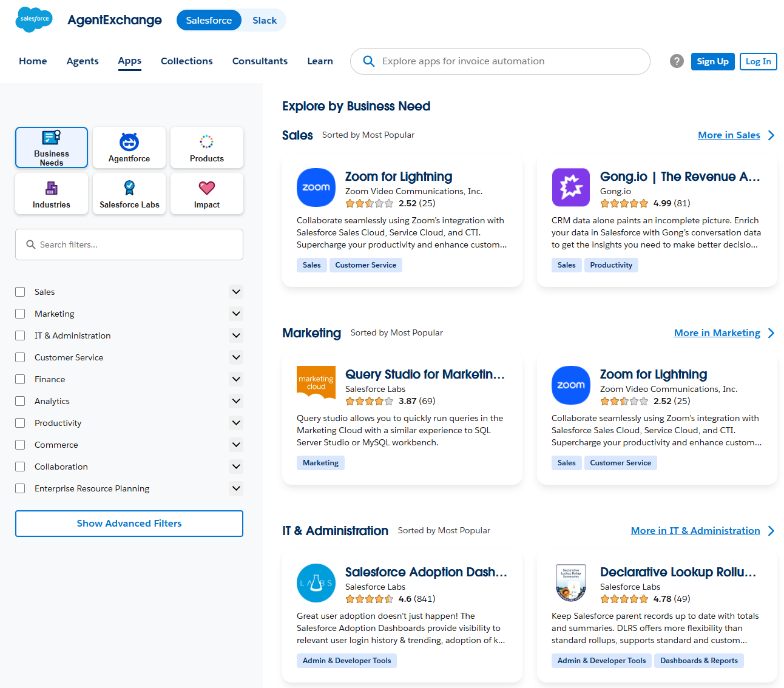This screenshot has height=688, width=784.
Task: Check the Enterprise Resource Planning checkbox
Action: (x=20, y=488)
